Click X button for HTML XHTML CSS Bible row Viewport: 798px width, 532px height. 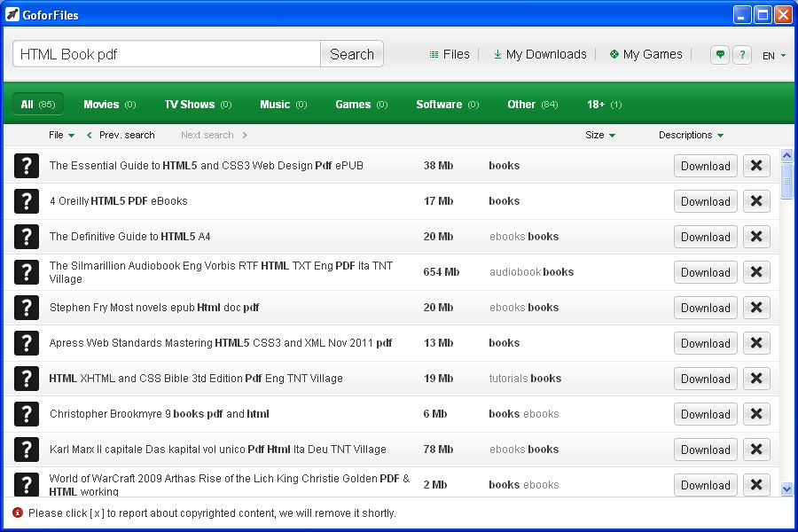click(x=756, y=379)
